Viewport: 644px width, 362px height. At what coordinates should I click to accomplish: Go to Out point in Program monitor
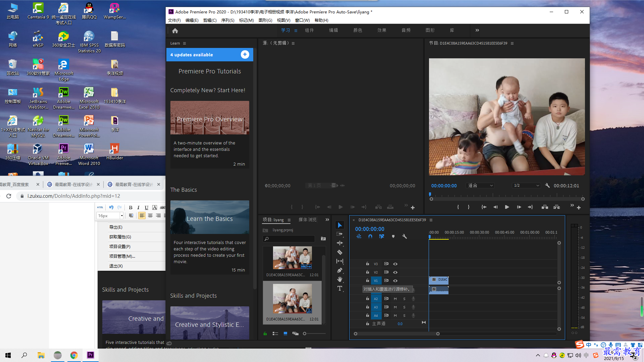pos(530,207)
